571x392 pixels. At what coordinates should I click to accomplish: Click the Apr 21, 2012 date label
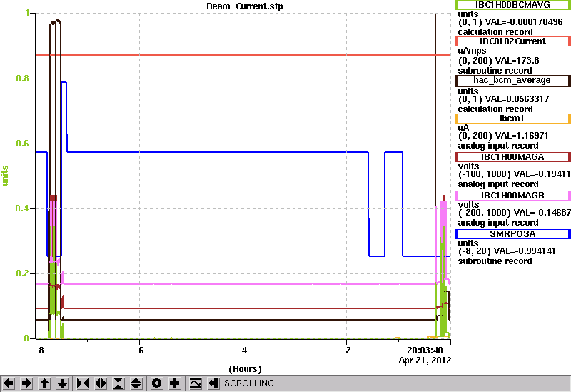pyautogui.click(x=425, y=361)
